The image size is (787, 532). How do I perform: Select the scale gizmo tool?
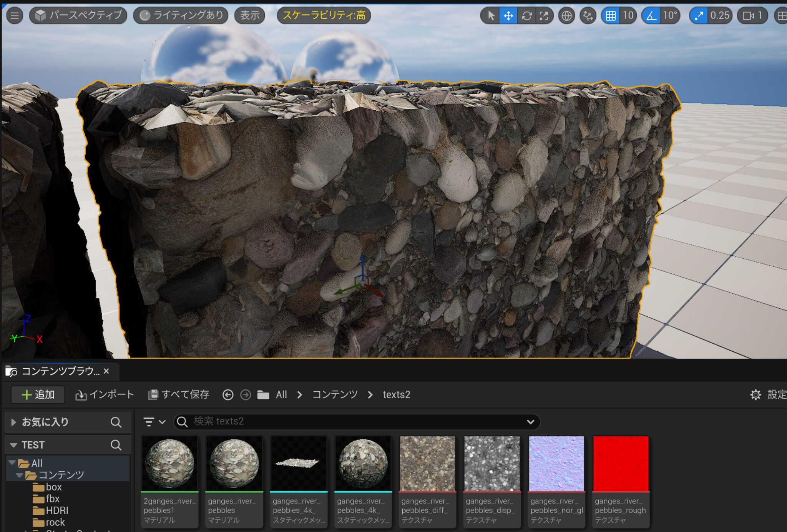[x=544, y=16]
